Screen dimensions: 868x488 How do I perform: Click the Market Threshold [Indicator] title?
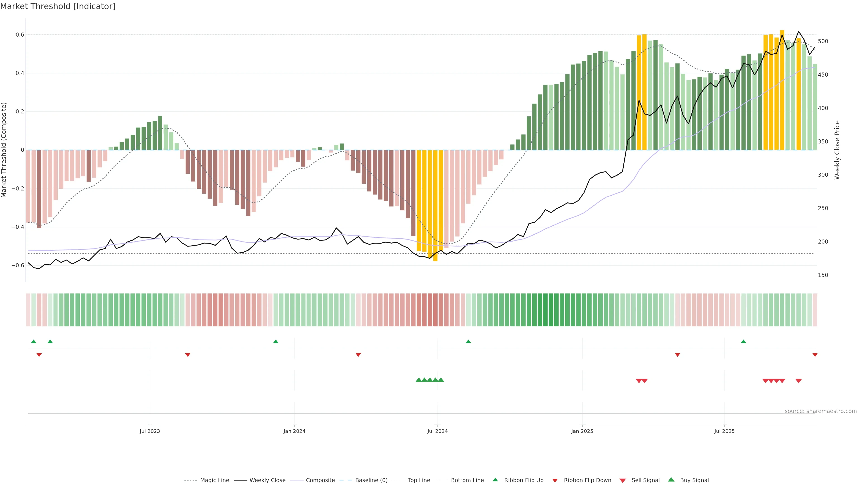click(x=58, y=6)
